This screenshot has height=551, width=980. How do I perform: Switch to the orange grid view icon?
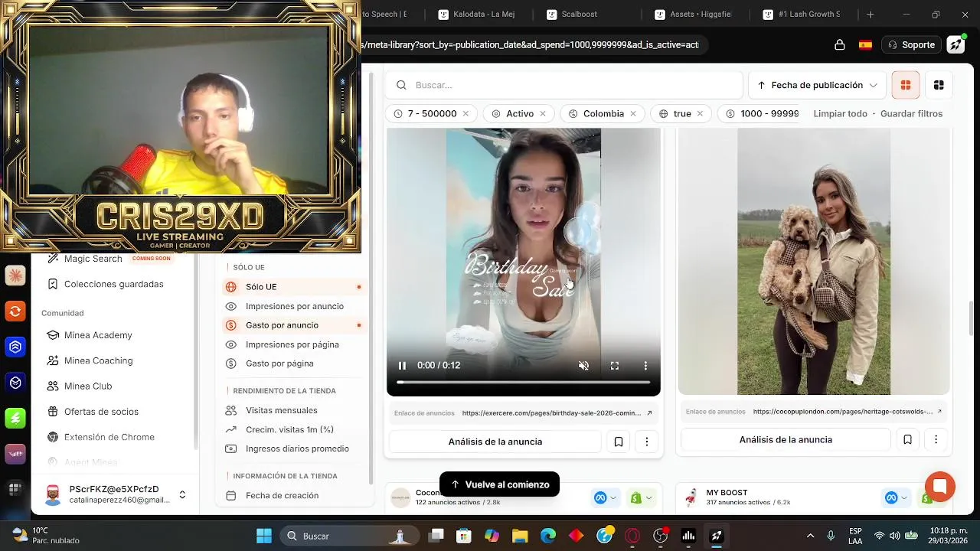click(x=906, y=85)
